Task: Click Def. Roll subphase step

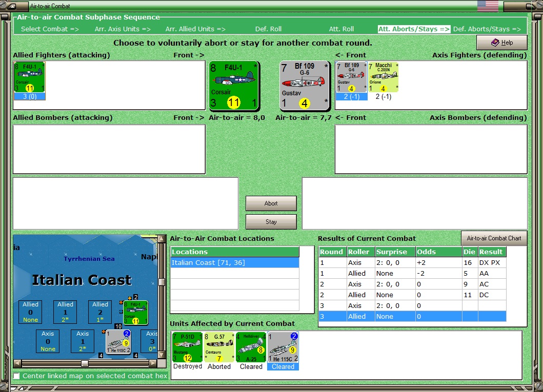Action: 268,29
